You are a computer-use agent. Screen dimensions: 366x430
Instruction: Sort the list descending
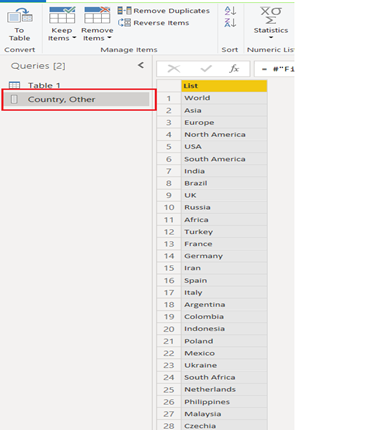coord(230,23)
